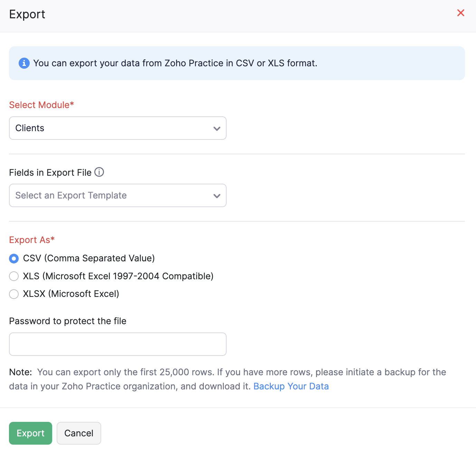Click the password protection input field
The height and width of the screenshot is (455, 476).
point(117,344)
